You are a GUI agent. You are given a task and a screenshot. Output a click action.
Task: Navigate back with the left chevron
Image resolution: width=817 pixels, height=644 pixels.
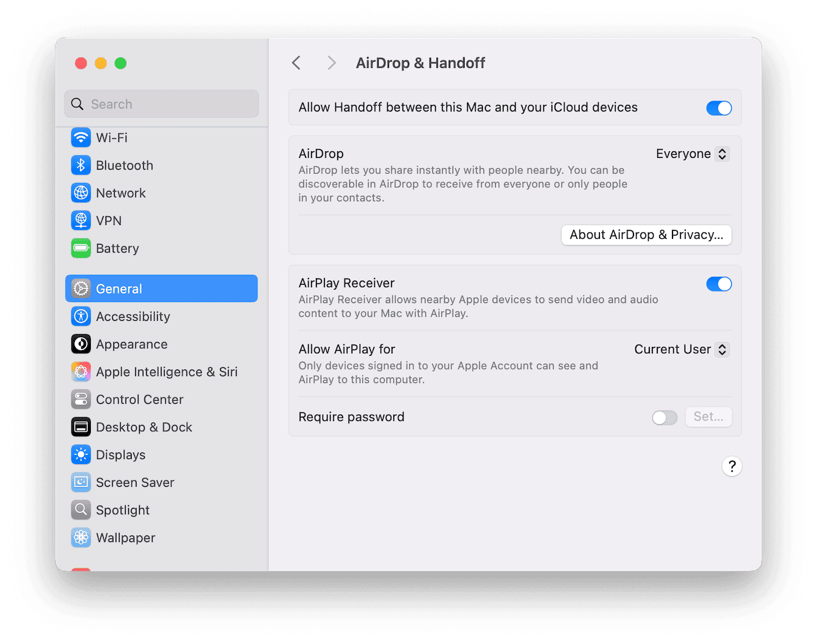pos(296,62)
